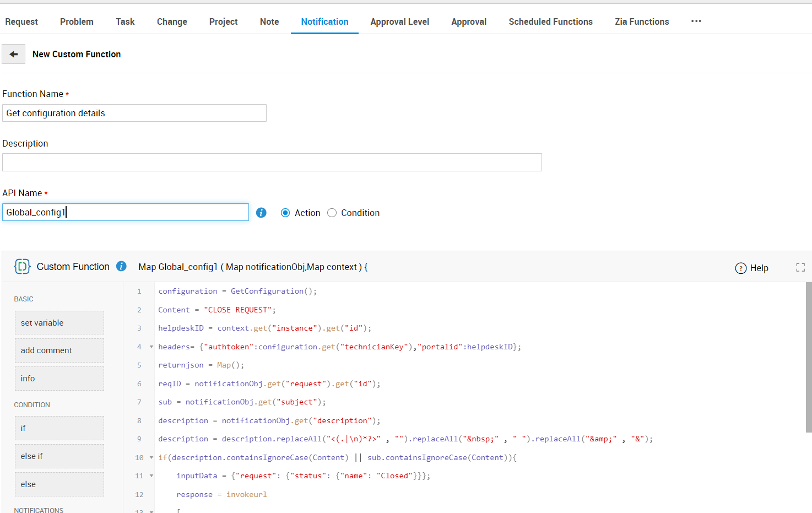Click the back arrow button
The height and width of the screenshot is (513, 812).
pos(14,54)
